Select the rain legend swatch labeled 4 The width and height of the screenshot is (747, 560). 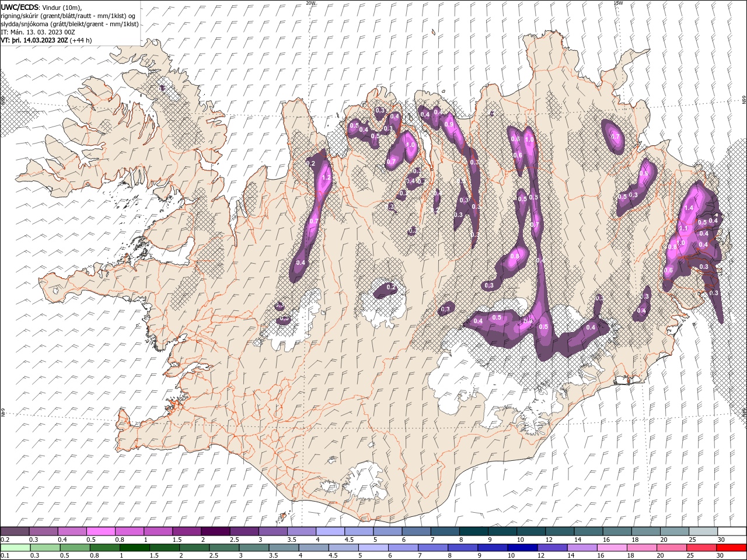click(313, 548)
